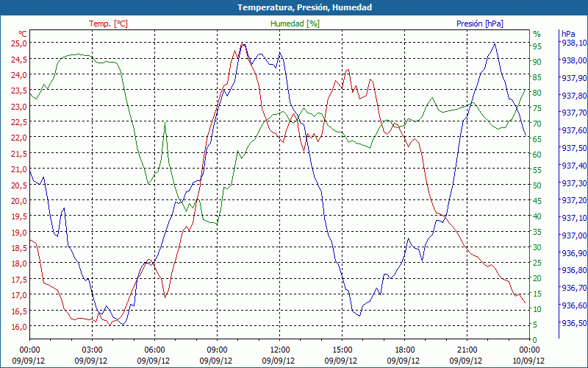This screenshot has width=588, height=368.
Task: Click the '937,90' pressure axis value
Action: pos(575,78)
